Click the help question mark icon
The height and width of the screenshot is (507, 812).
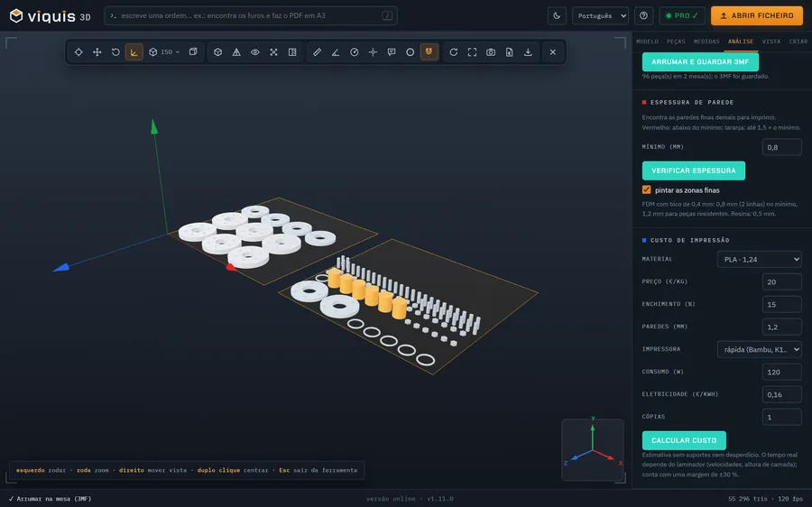[643, 15]
